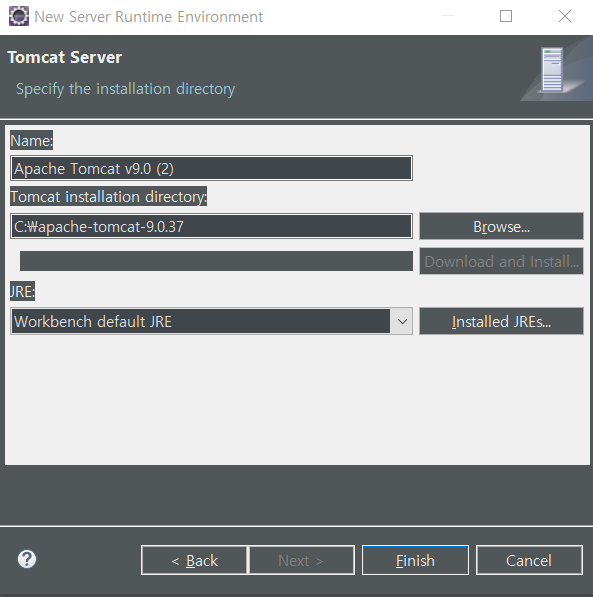Viewport: 593px width, 597px height.
Task: Open the Browse... directory button
Action: (x=501, y=227)
